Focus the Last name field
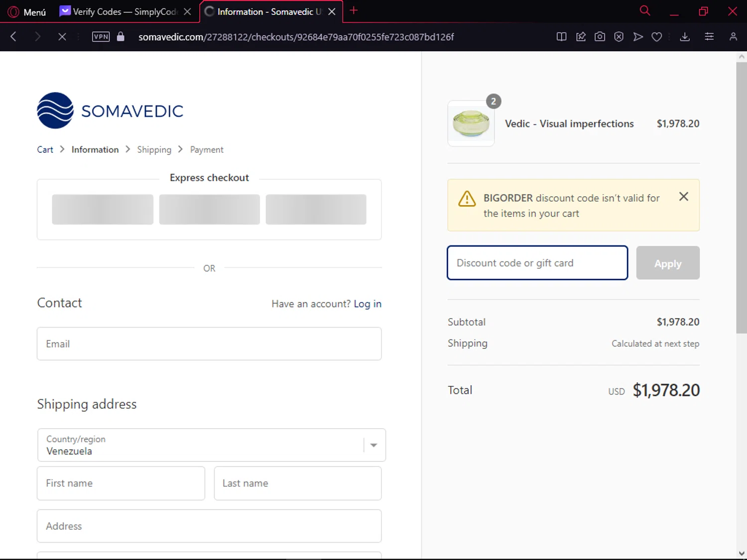The height and width of the screenshot is (560, 747). click(x=298, y=483)
